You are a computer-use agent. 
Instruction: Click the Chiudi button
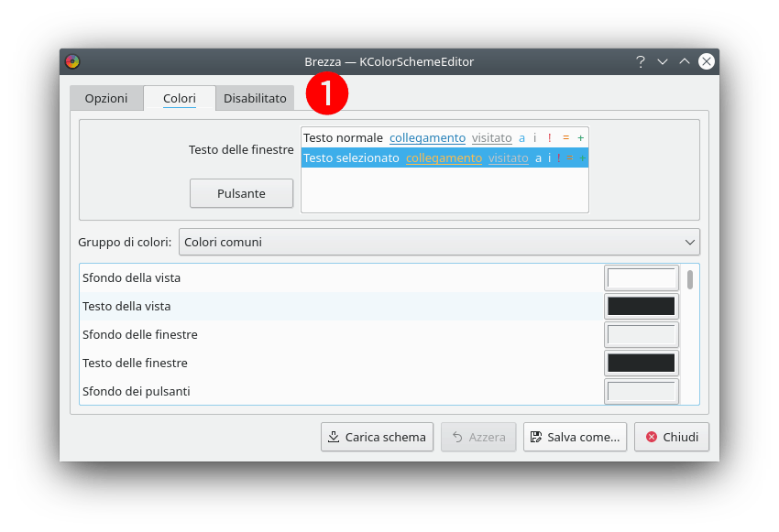(x=672, y=437)
